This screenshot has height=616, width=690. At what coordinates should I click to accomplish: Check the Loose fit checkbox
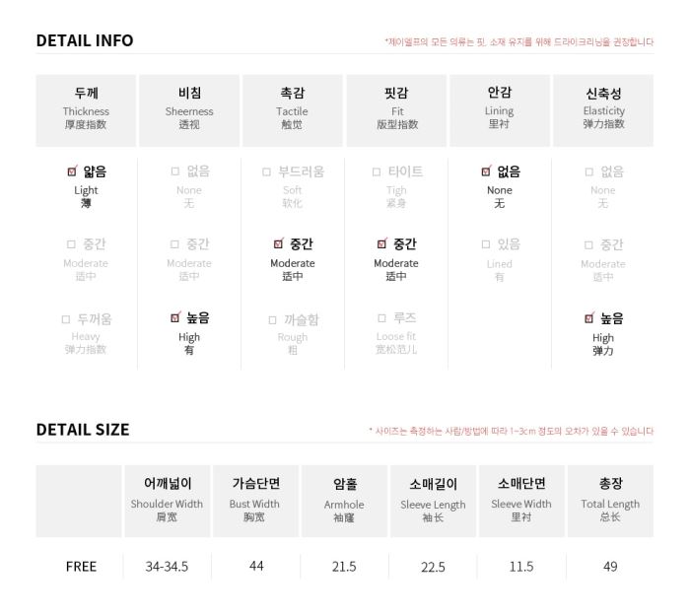click(382, 318)
